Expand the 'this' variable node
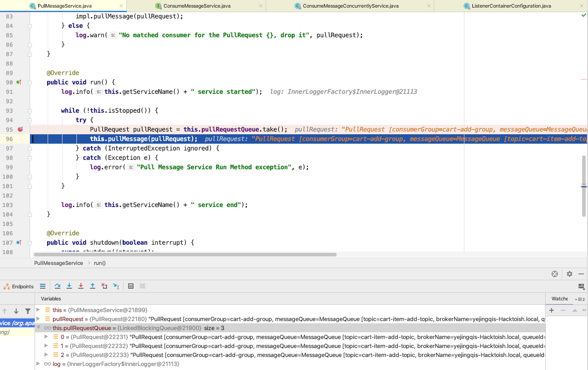 39,310
